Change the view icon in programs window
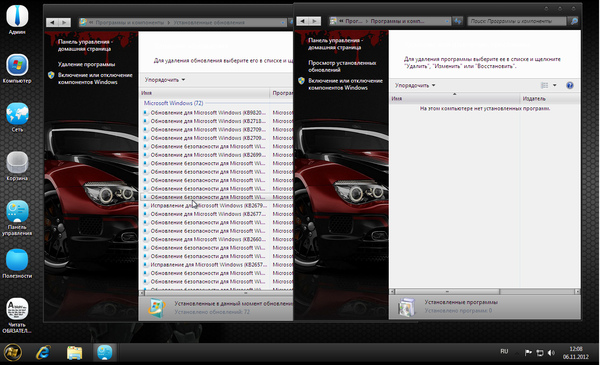Viewport: 600px width, 365px height. point(544,85)
